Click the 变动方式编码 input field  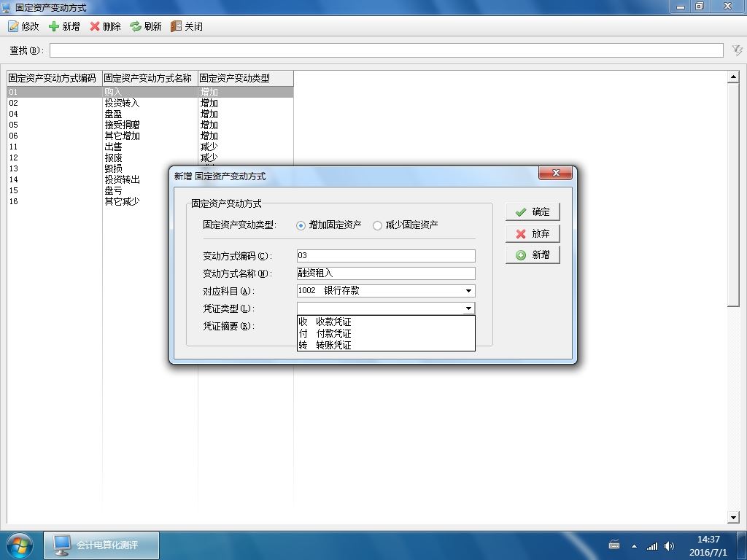tap(386, 256)
